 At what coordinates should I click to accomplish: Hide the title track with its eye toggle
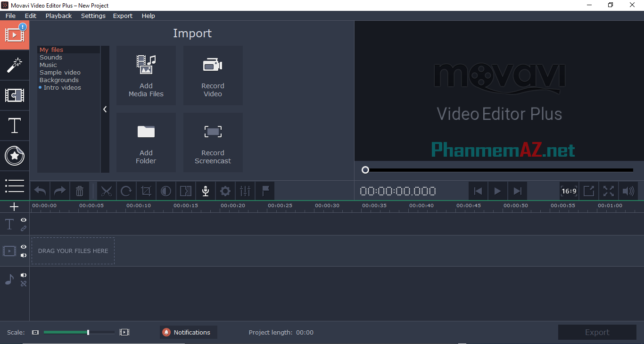(x=23, y=220)
